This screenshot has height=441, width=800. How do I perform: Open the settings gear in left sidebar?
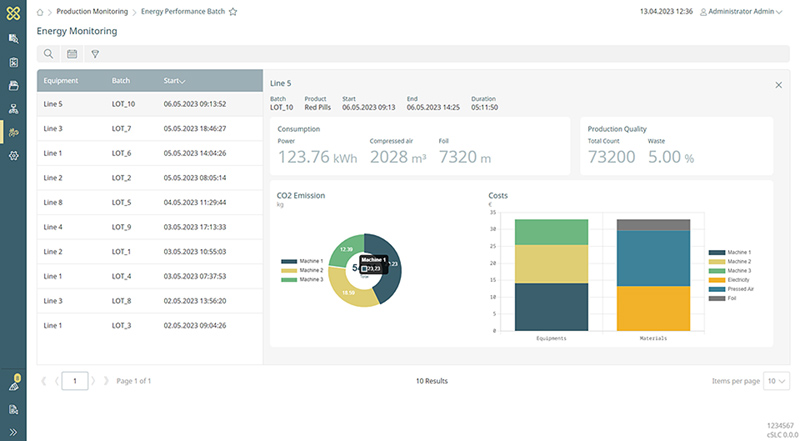coord(13,156)
